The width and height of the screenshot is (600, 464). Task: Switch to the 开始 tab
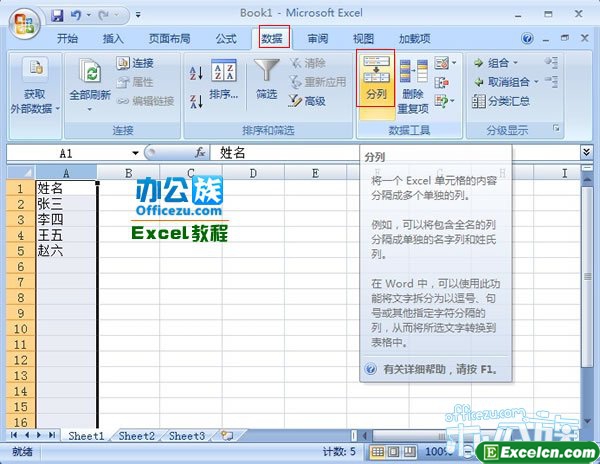67,39
